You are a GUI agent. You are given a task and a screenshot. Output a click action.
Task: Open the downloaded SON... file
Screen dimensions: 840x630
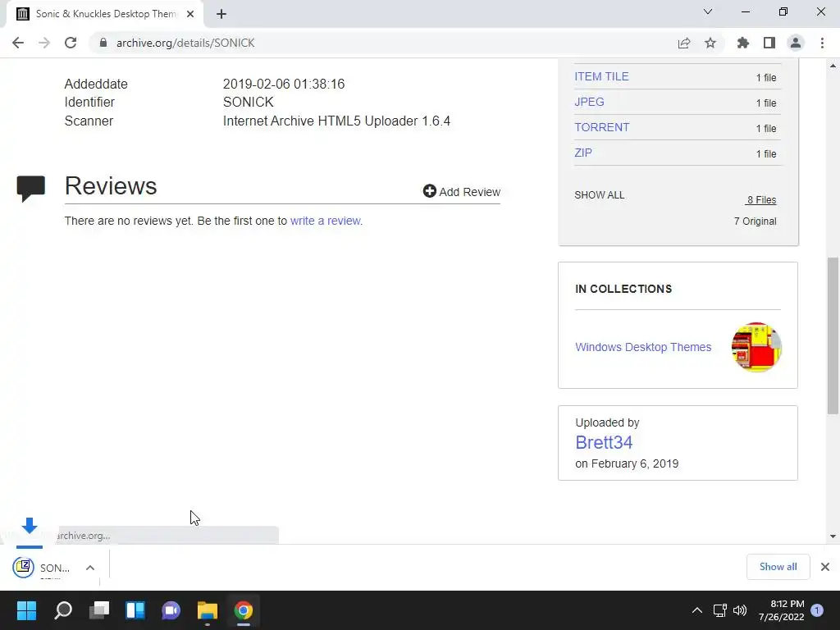(x=42, y=568)
